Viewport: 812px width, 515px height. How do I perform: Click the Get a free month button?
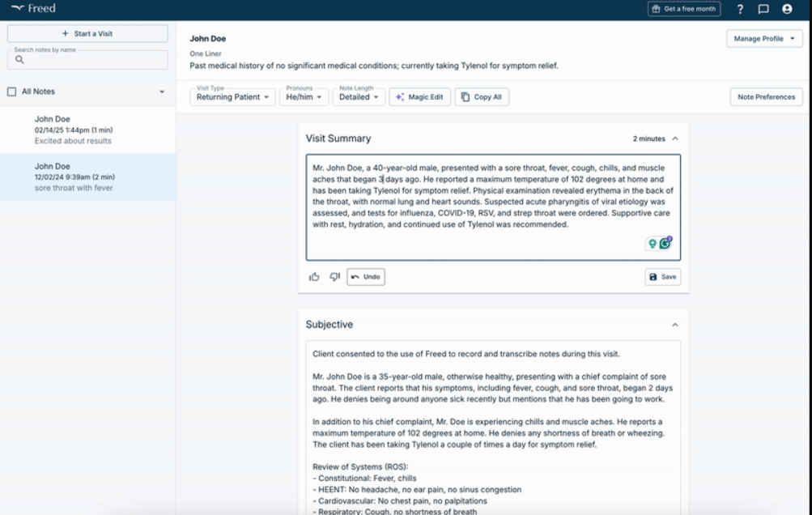(682, 9)
